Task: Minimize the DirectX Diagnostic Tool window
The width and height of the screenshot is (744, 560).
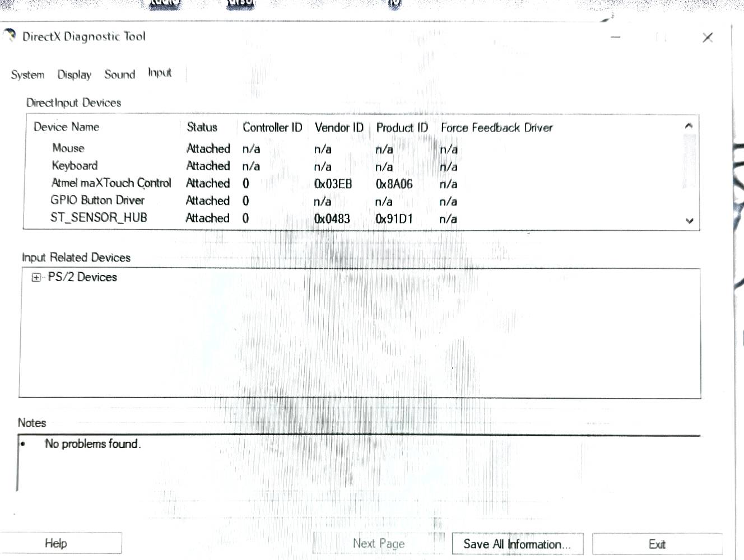Action: point(616,38)
